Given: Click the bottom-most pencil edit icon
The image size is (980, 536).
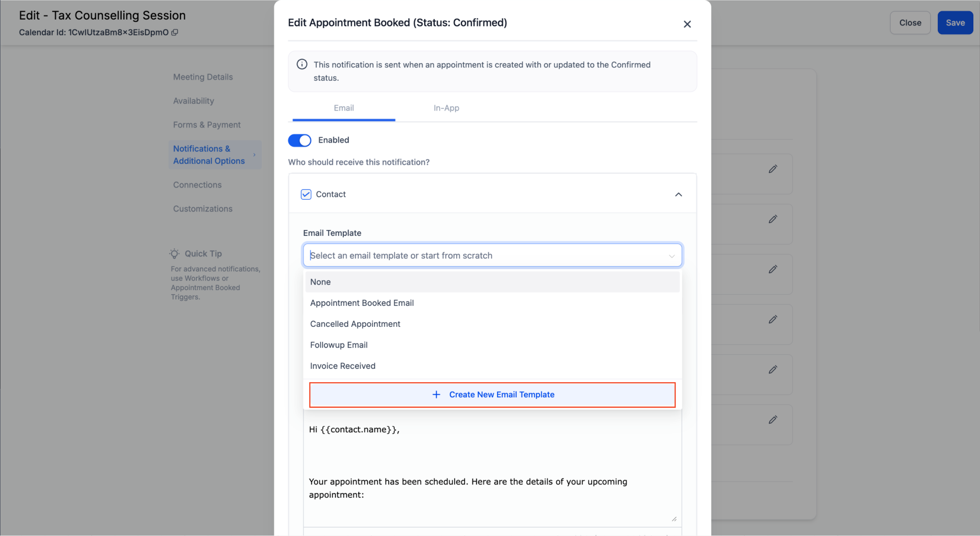Looking at the screenshot, I should pyautogui.click(x=772, y=420).
